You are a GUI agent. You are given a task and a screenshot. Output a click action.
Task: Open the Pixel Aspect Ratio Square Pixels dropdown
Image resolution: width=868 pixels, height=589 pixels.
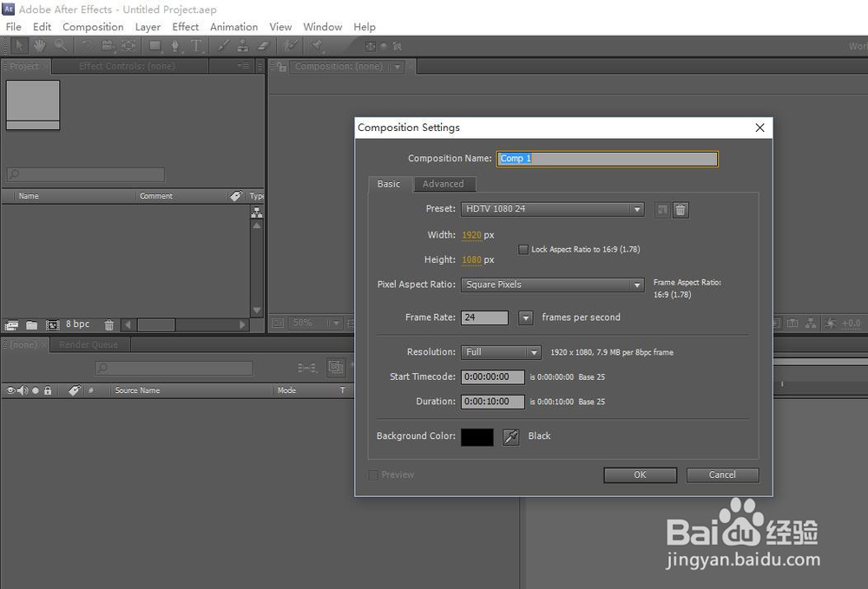[552, 285]
